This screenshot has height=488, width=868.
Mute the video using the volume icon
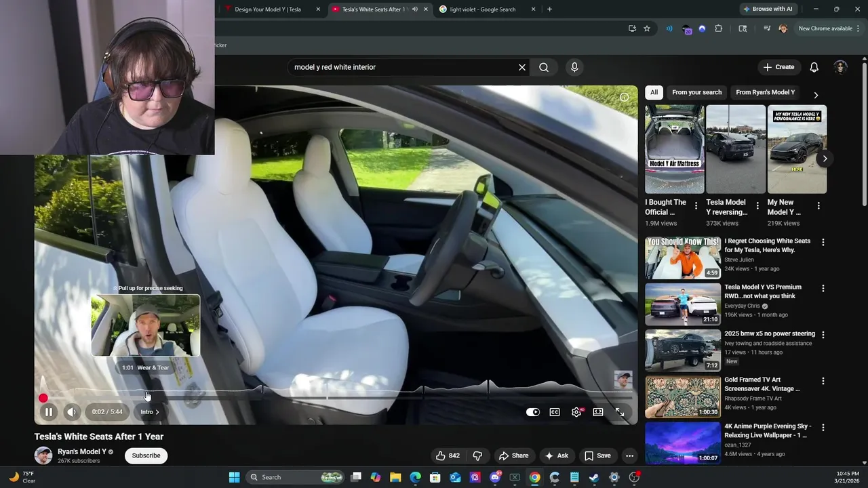(72, 412)
